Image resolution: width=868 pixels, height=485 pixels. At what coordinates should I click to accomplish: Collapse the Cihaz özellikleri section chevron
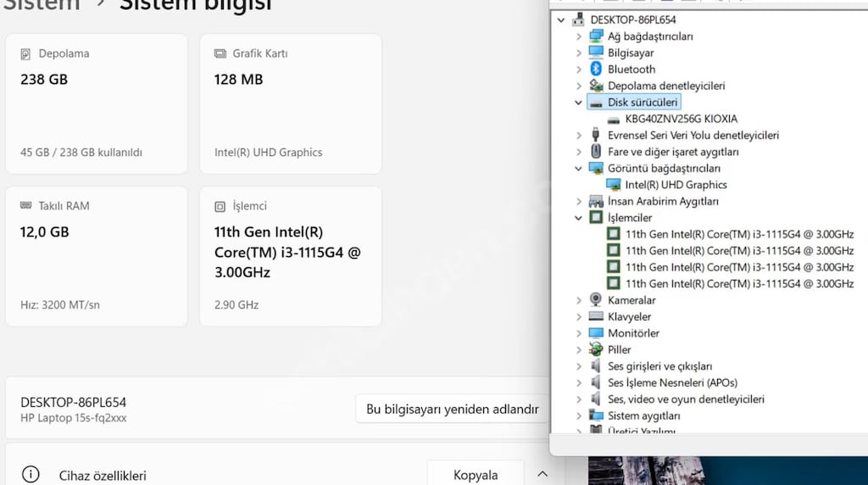pos(542,475)
